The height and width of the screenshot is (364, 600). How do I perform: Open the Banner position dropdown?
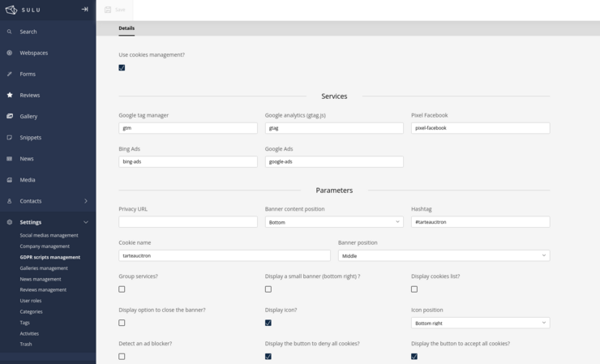coord(444,255)
